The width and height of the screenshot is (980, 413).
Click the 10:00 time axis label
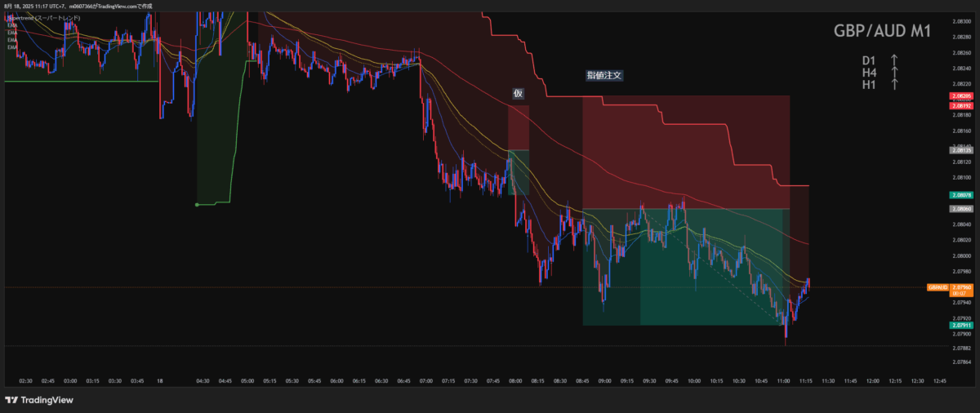pos(693,380)
